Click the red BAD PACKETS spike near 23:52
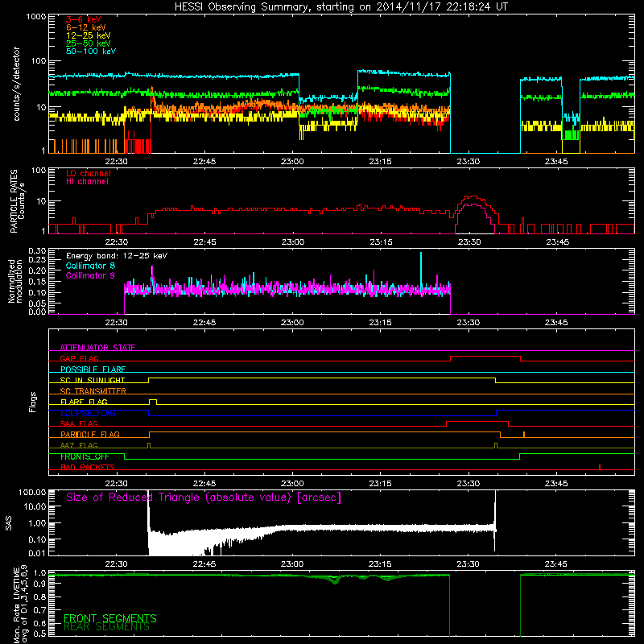This screenshot has height=644, width=644. point(600,467)
